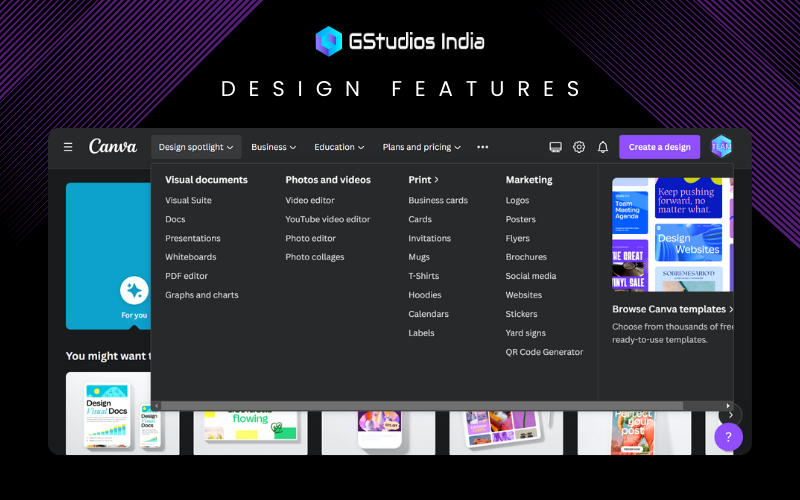Open the 'Perfect your post' thumbnail
The width and height of the screenshot is (800, 500).
(x=634, y=433)
